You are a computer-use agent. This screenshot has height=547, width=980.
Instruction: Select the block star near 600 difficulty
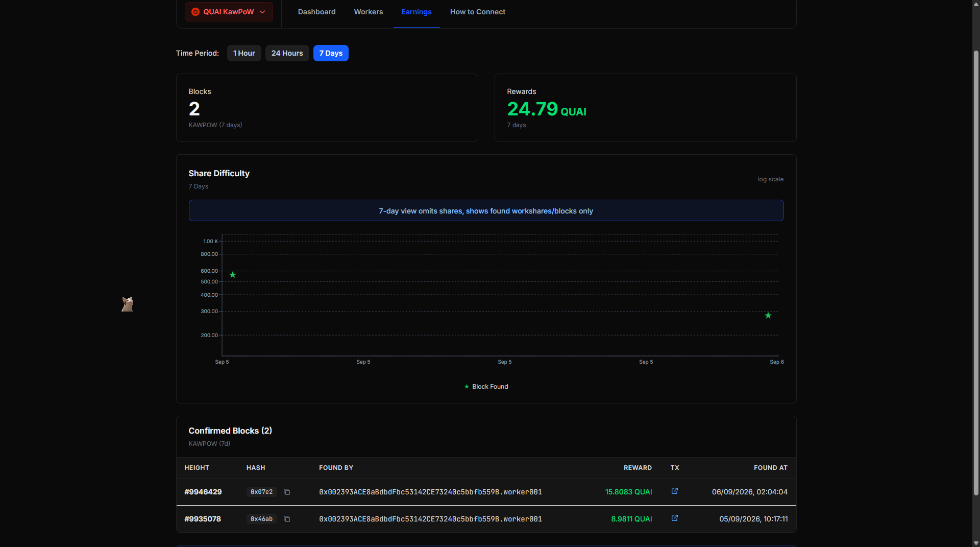coord(233,275)
